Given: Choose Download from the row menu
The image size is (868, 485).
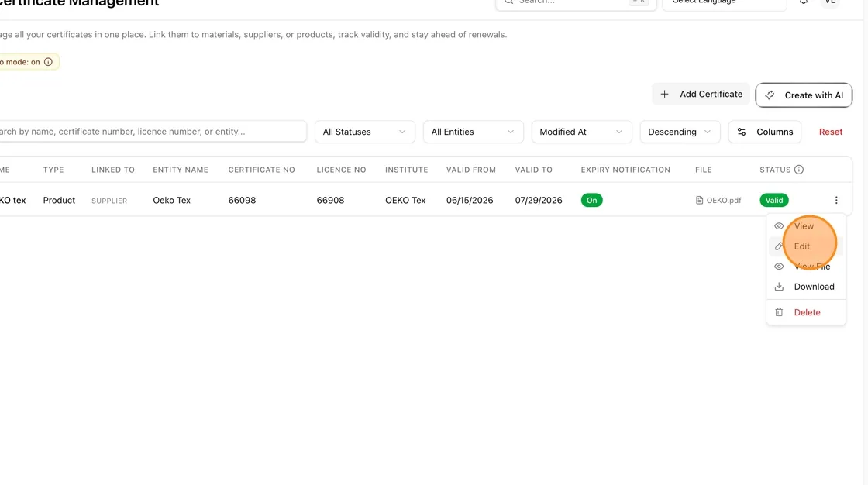Looking at the screenshot, I should coord(806,287).
